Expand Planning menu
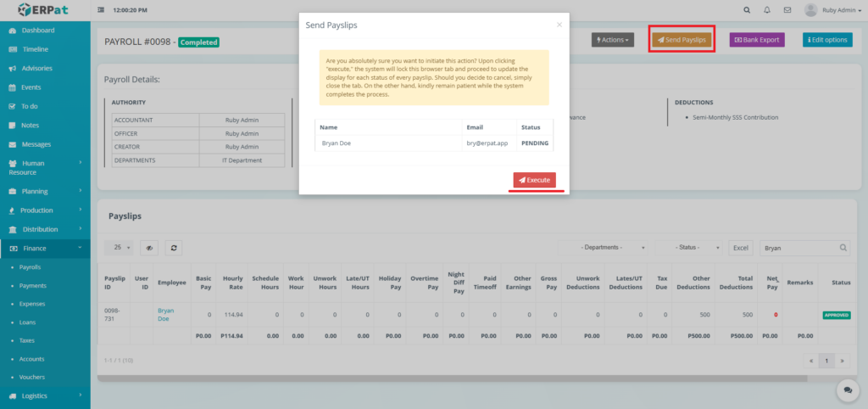 pos(45,191)
